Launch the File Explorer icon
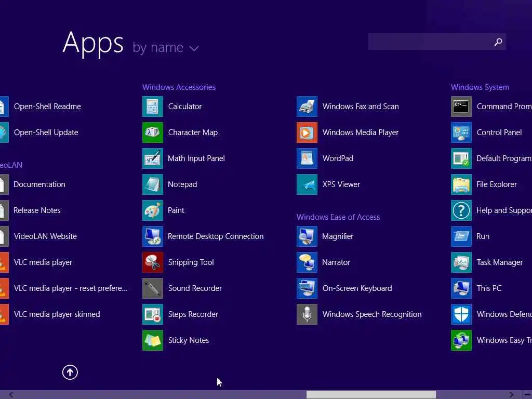The image size is (532, 399). pos(461,184)
